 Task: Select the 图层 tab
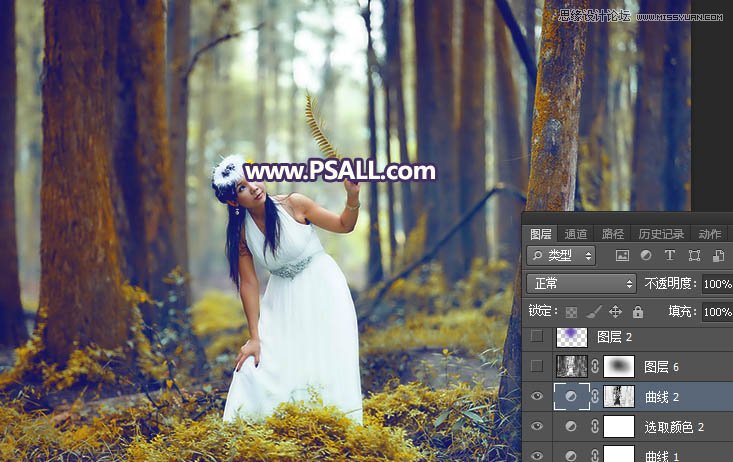pos(541,233)
